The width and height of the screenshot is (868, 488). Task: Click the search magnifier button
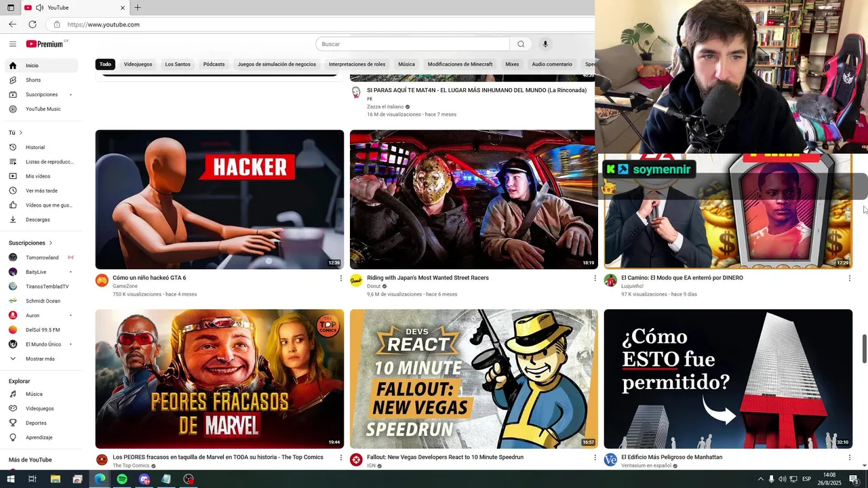point(521,44)
